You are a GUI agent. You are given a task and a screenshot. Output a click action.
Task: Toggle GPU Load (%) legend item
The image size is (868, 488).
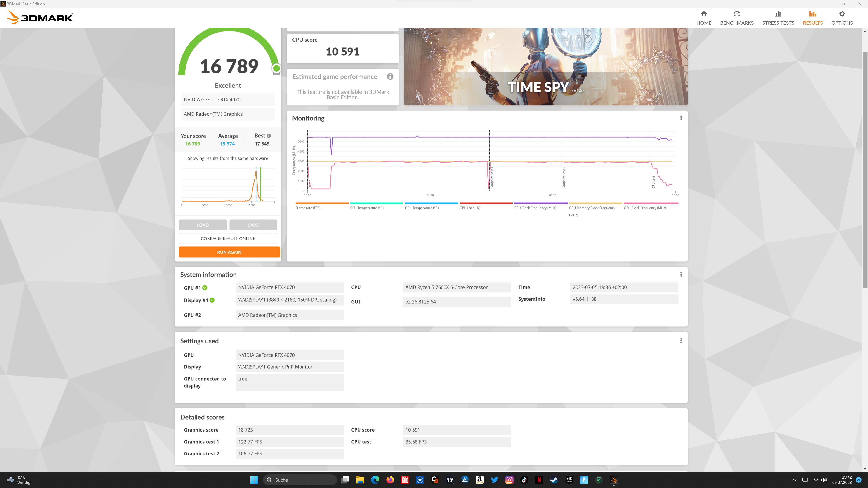(x=470, y=208)
